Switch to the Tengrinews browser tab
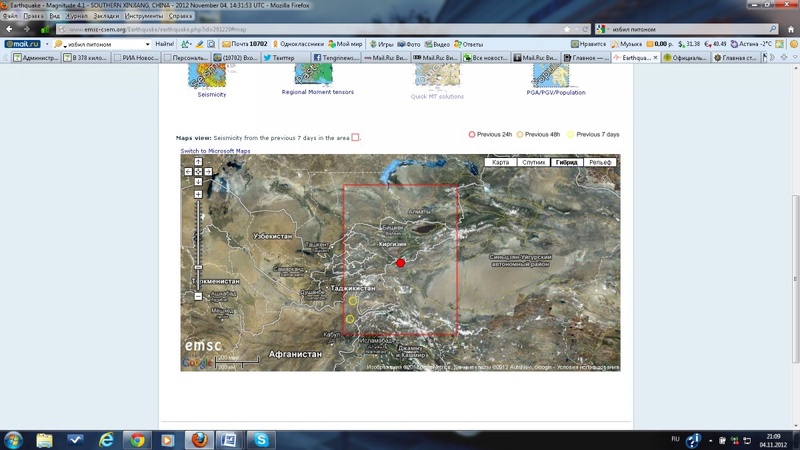Image resolution: width=800 pixels, height=450 pixels. pos(342,58)
